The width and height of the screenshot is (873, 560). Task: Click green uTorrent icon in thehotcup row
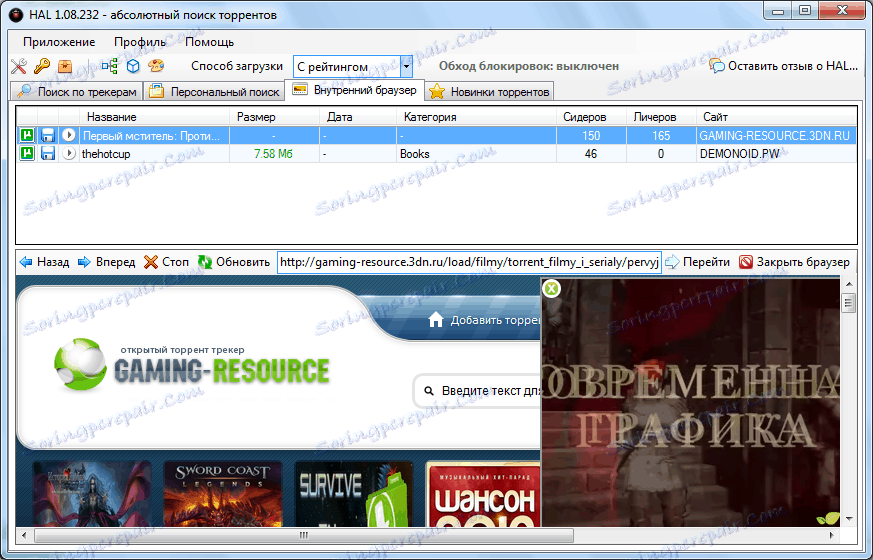click(27, 153)
